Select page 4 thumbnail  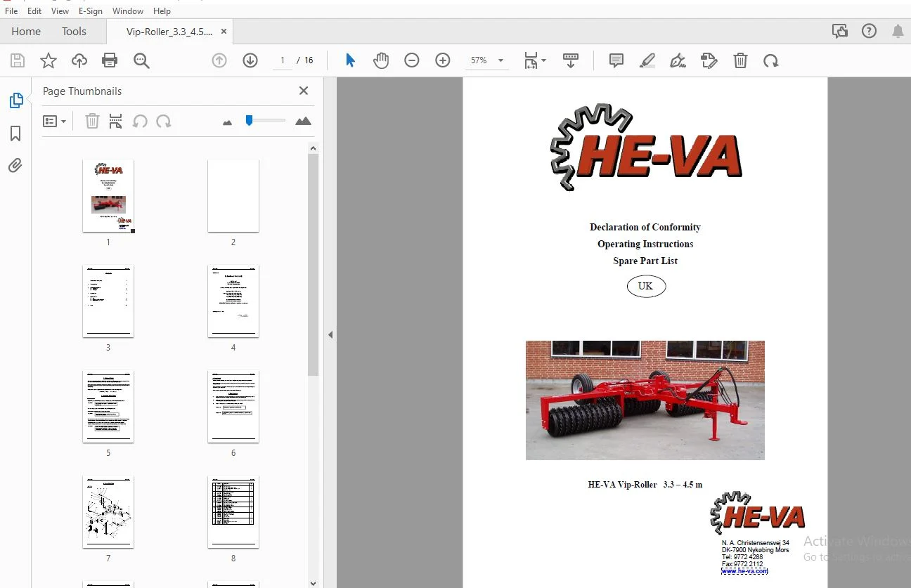coord(233,301)
